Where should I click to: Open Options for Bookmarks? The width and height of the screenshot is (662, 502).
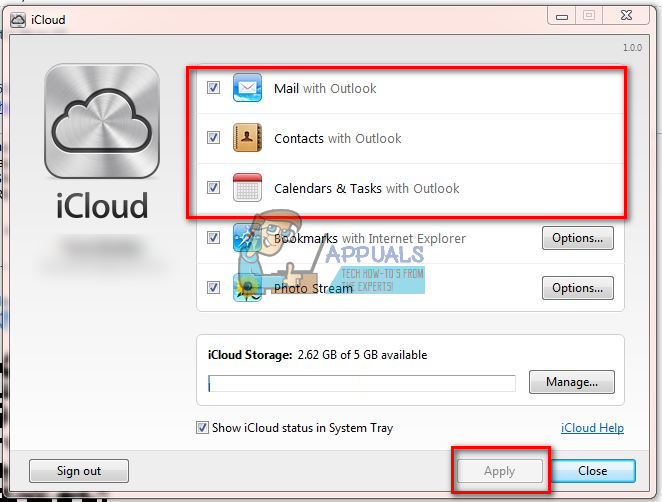coord(578,238)
